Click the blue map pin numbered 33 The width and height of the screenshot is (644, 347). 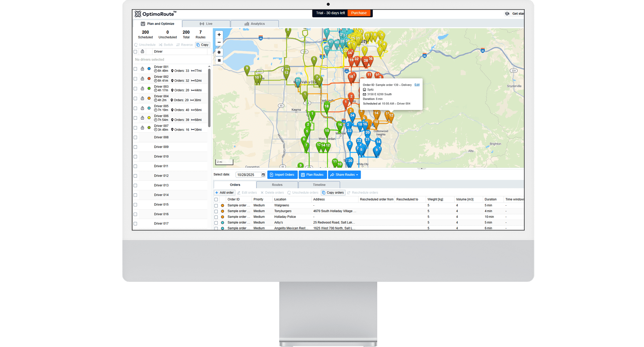point(349,132)
